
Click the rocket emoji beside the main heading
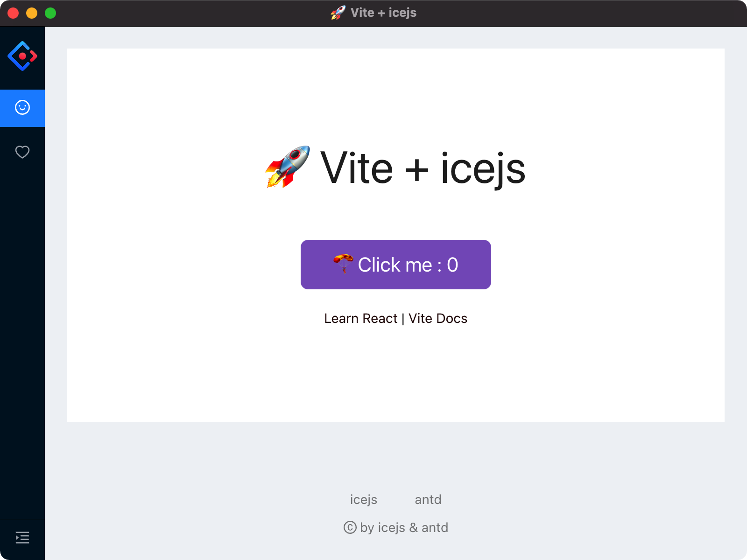pyautogui.click(x=288, y=167)
